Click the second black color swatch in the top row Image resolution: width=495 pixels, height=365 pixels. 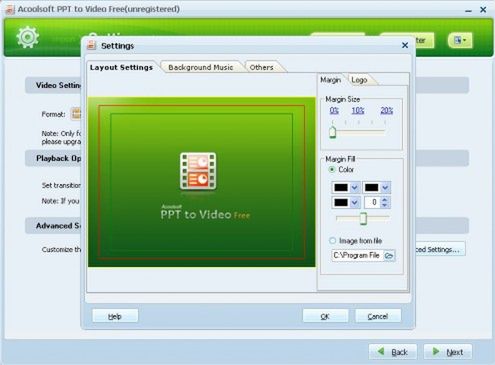372,188
